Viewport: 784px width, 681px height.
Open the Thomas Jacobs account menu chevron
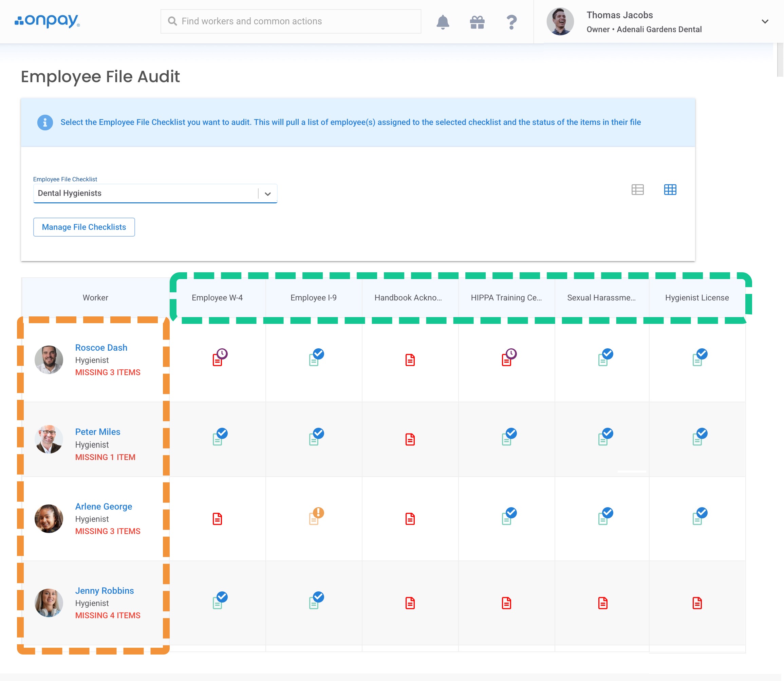click(765, 22)
